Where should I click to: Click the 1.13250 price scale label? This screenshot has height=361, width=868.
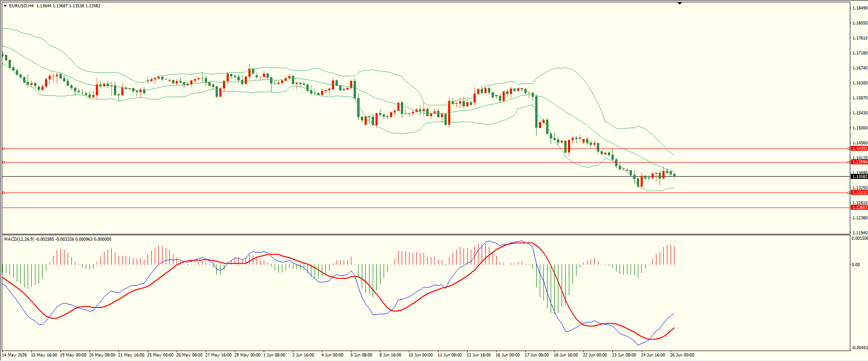(x=860, y=188)
